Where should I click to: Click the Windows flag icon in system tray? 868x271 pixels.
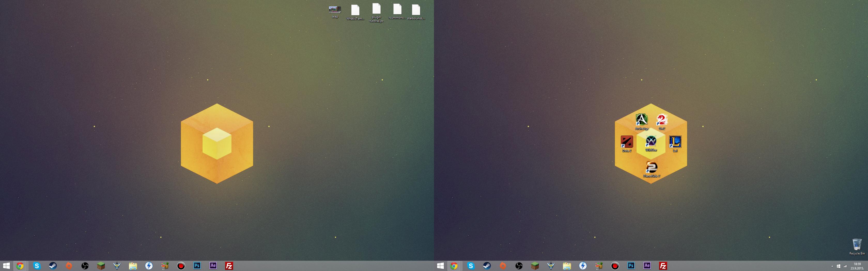(x=838, y=266)
